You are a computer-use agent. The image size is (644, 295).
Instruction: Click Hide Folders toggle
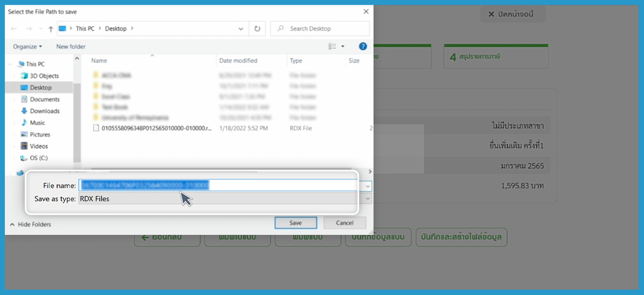(x=30, y=224)
